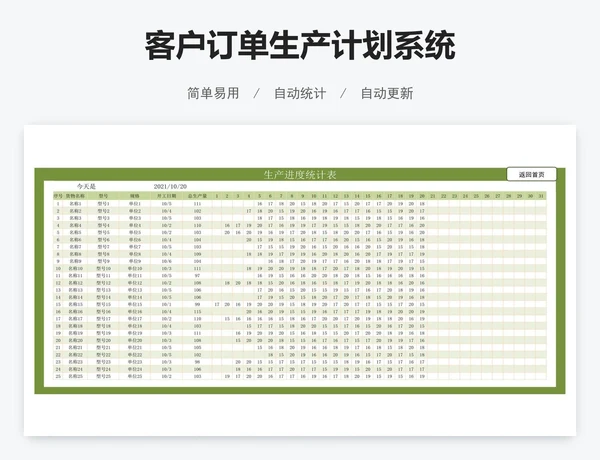Select cell 名称1
This screenshot has width=600, height=460.
[x=75, y=204]
